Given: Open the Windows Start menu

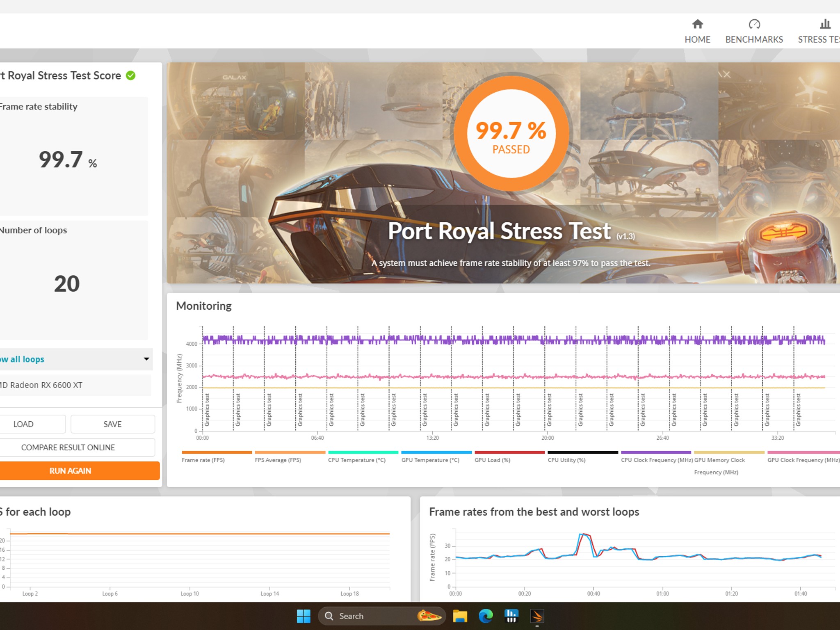Looking at the screenshot, I should [304, 616].
